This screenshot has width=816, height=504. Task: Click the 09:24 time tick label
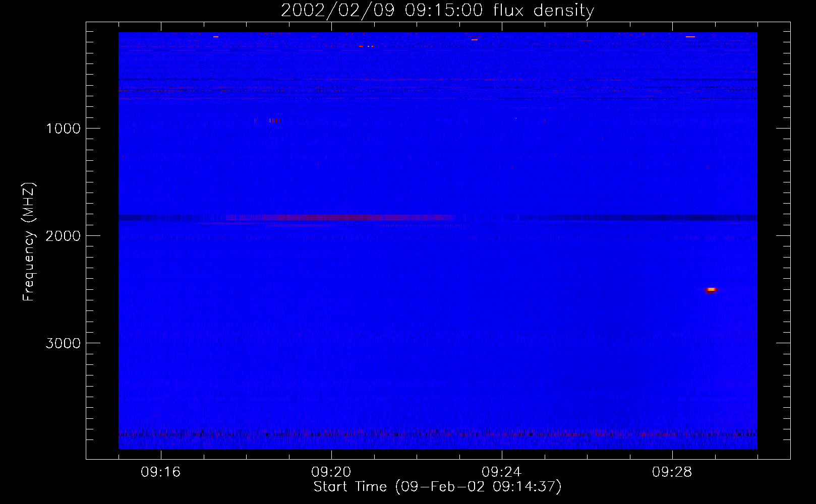[502, 472]
